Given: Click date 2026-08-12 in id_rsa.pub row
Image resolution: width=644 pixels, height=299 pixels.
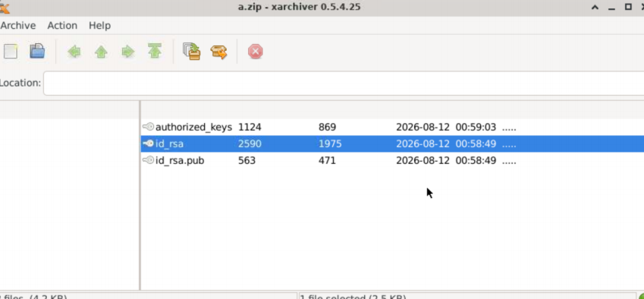Looking at the screenshot, I should (423, 161).
